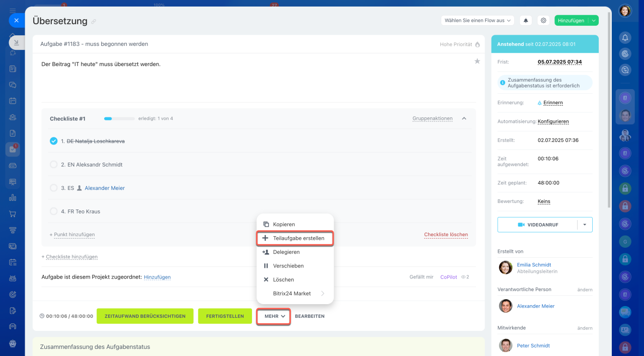Open Automatisierung Konfigurieren link

point(553,121)
